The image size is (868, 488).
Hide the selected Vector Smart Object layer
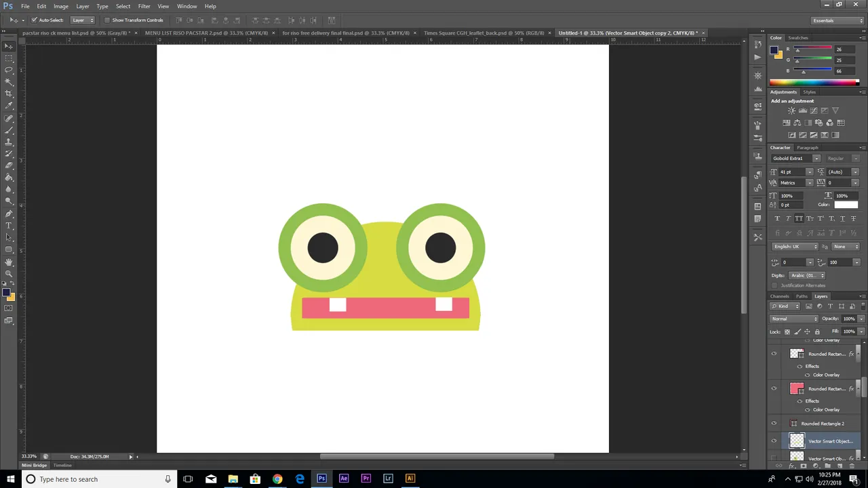click(774, 441)
